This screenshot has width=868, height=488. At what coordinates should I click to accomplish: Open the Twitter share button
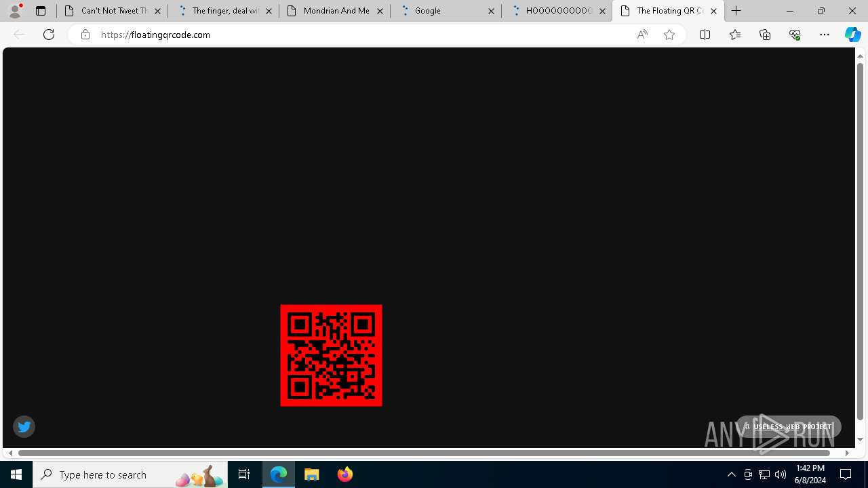pyautogui.click(x=24, y=426)
